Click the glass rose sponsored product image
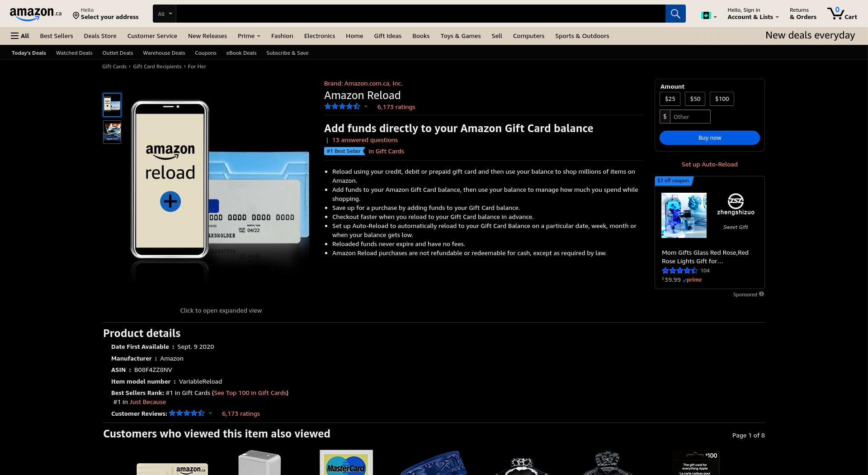Screen dimensions: 868x475 point(684,215)
